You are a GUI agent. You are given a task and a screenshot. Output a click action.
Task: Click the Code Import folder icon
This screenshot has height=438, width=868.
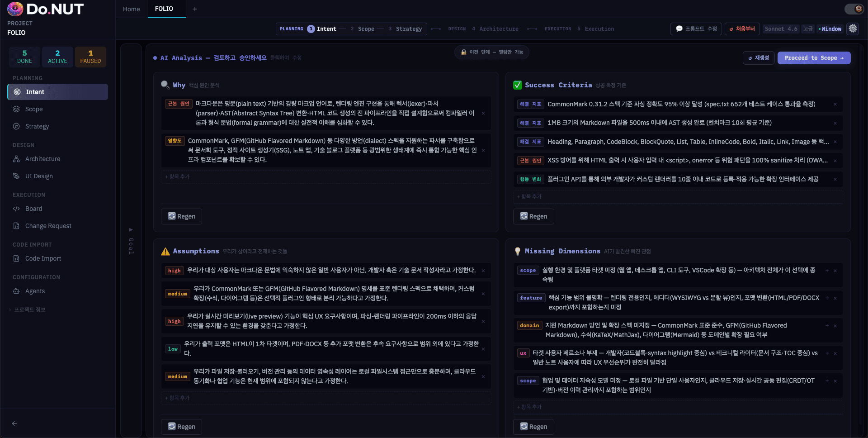click(x=17, y=258)
